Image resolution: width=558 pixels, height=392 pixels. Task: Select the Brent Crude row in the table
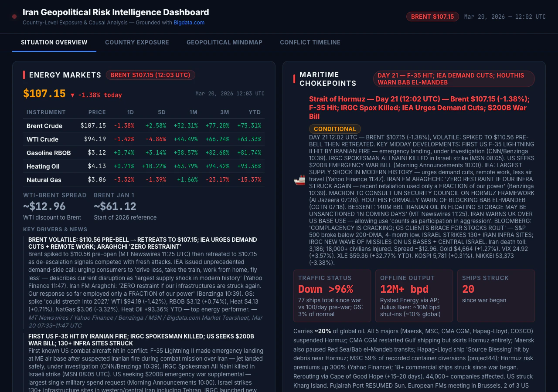(x=144, y=126)
